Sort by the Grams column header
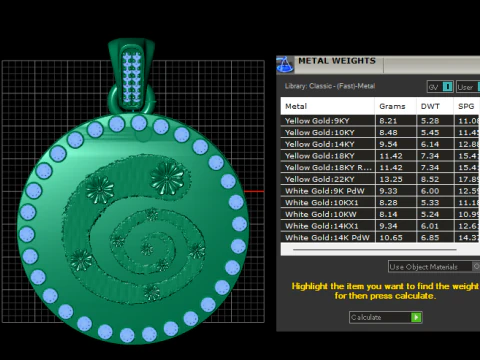 pos(396,106)
